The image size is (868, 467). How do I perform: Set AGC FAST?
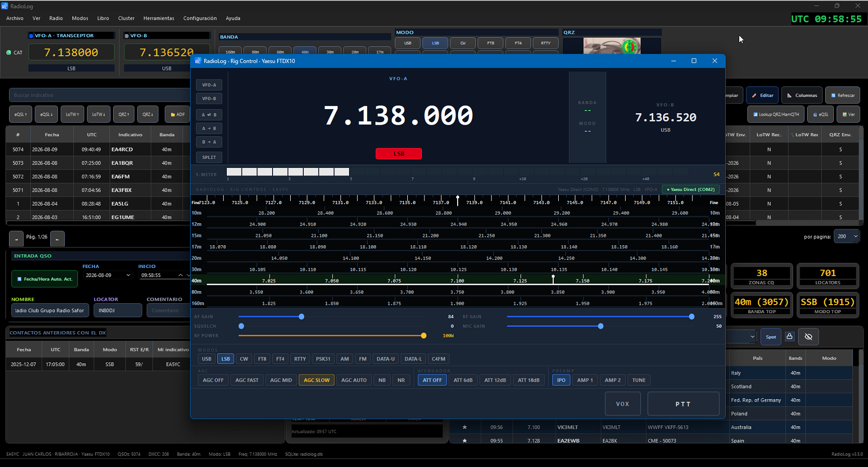(247, 380)
